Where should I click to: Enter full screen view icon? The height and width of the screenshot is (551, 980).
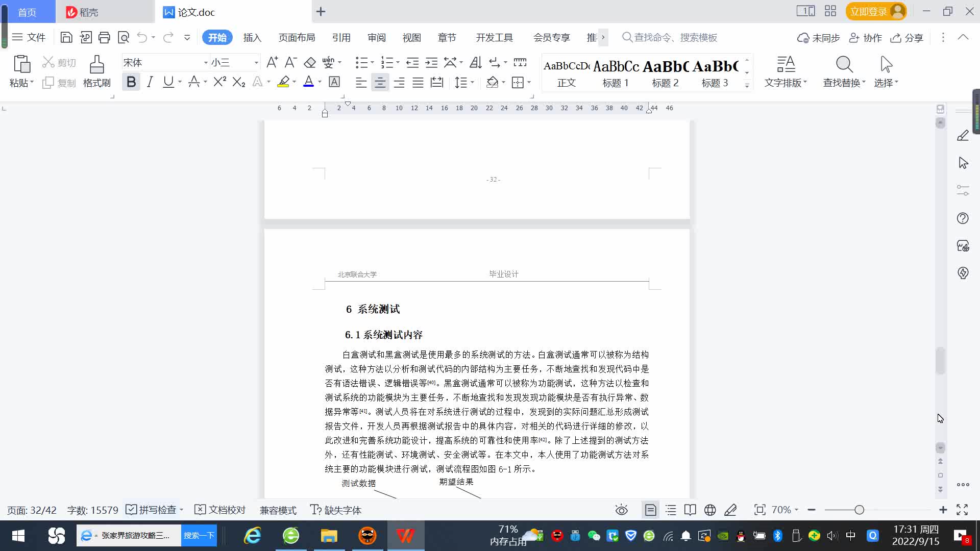coord(962,510)
